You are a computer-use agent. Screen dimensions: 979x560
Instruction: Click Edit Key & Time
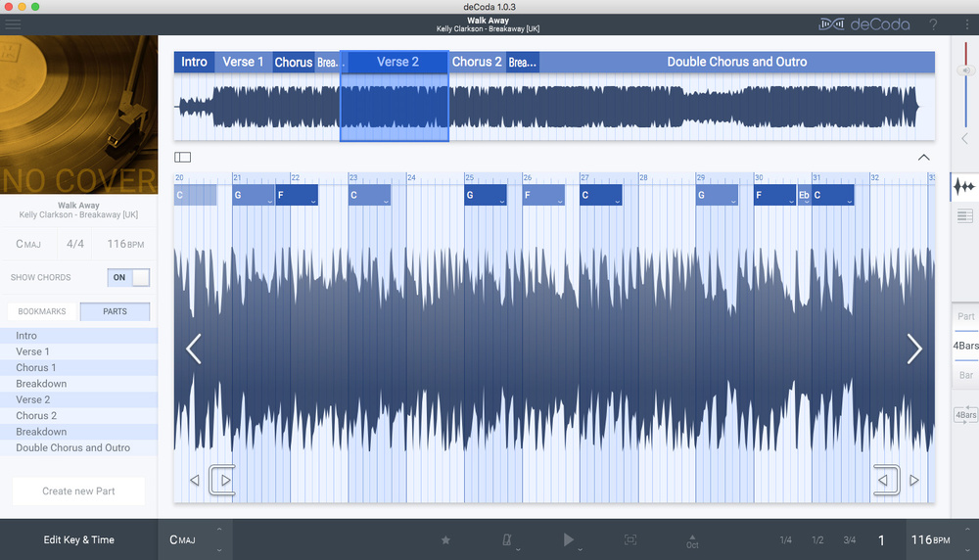[78, 539]
